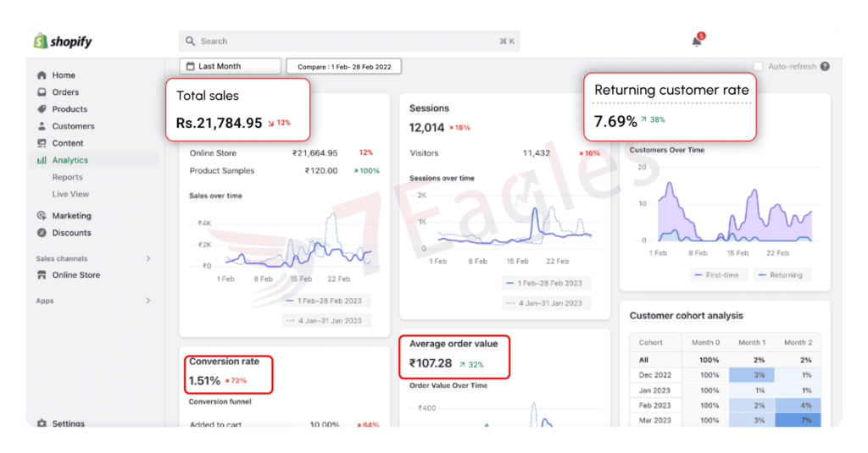This screenshot has height=453, width=868.
Task: Click Auto-refresh help question icon
Action: click(825, 66)
